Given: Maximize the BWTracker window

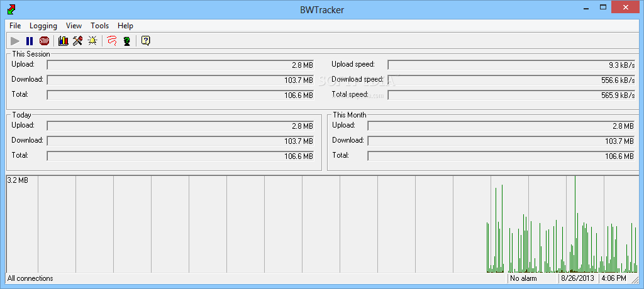Looking at the screenshot, I should (x=603, y=8).
